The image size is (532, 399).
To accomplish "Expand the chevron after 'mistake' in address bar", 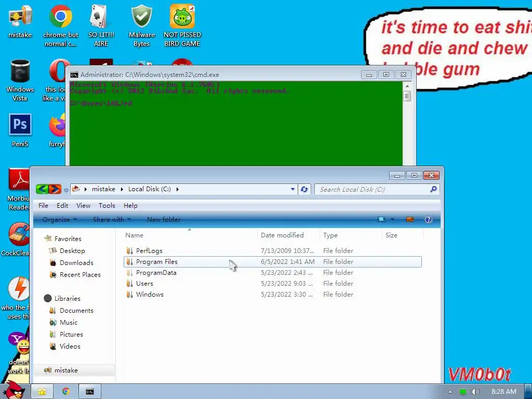I will pos(122,189).
